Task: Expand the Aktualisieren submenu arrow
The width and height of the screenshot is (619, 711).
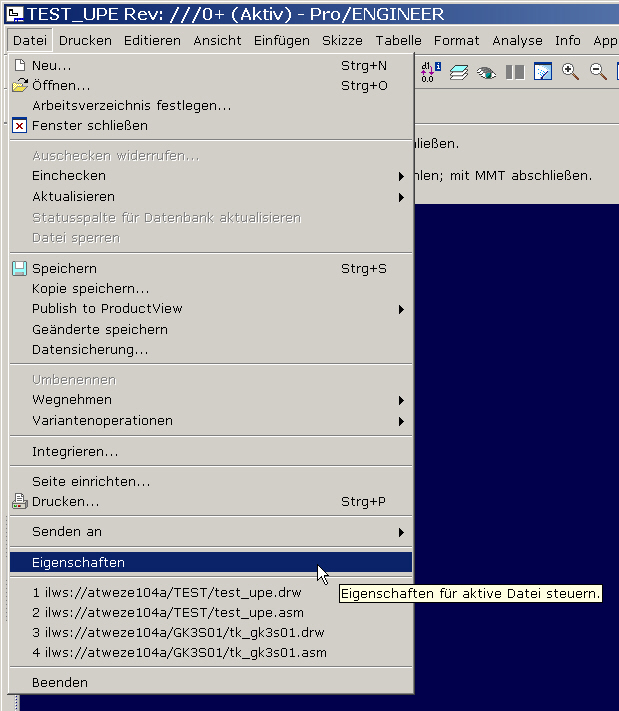Action: 401,197
